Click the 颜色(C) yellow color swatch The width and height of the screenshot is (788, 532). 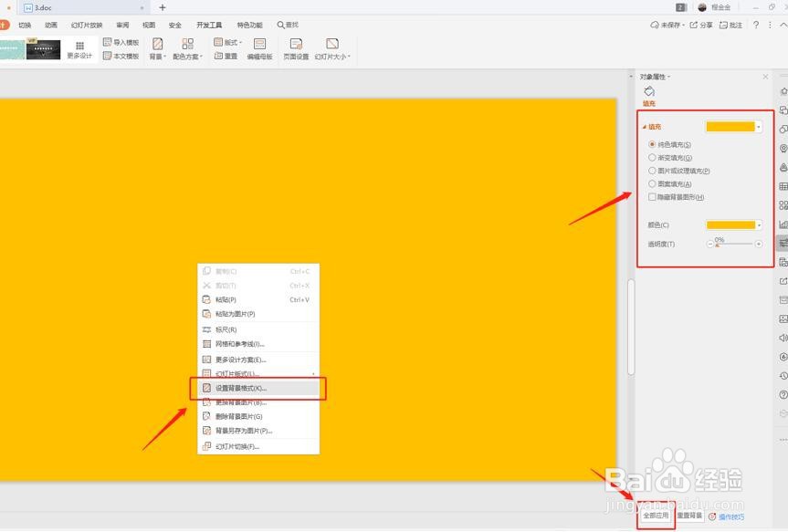pos(730,225)
